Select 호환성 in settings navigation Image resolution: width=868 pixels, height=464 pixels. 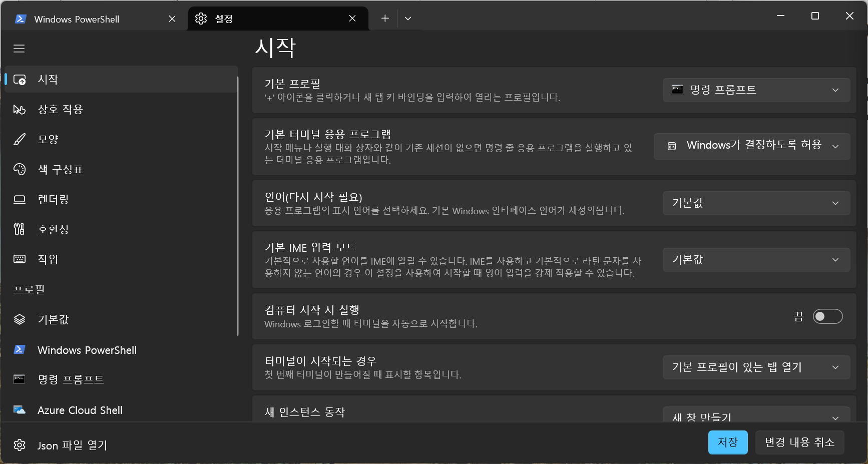(x=121, y=230)
